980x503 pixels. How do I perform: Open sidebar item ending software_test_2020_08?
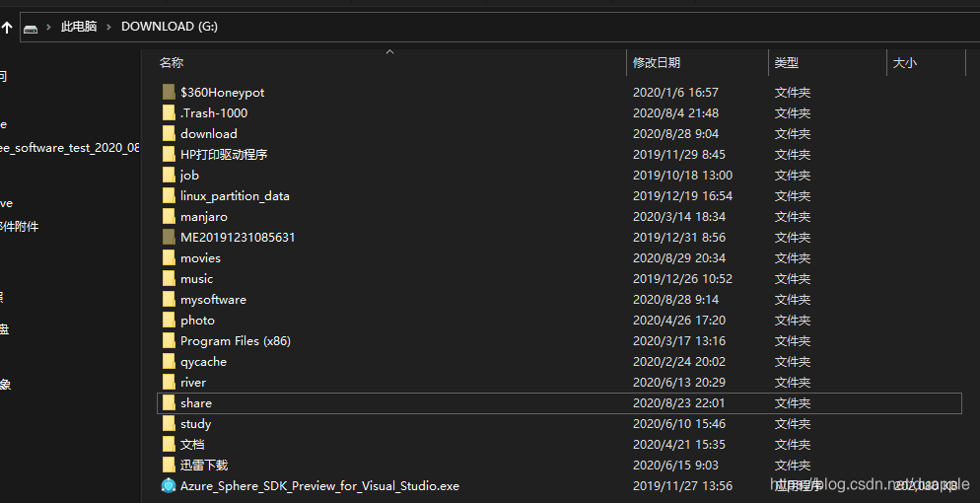[x=69, y=148]
